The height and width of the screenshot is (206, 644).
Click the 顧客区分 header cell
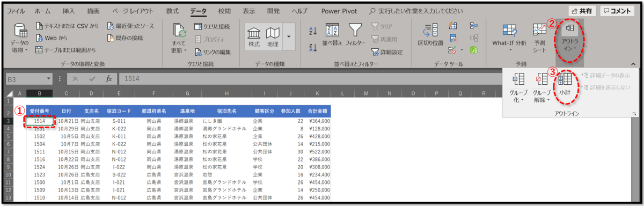click(265, 111)
